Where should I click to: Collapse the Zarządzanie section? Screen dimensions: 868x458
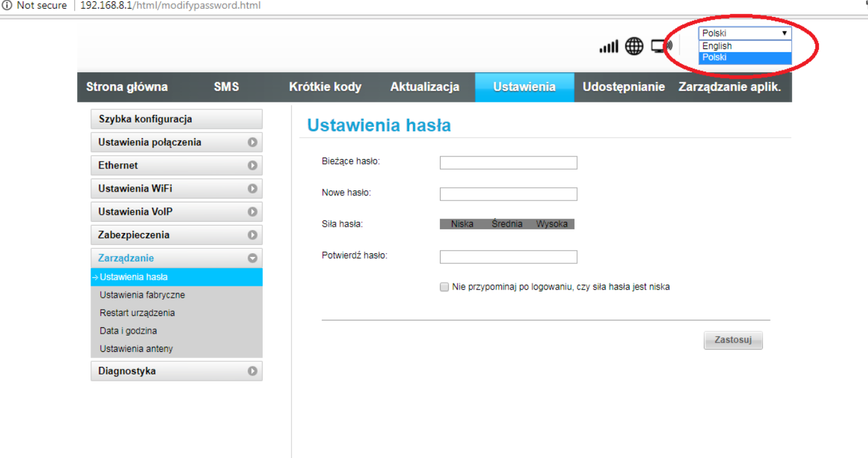(253, 258)
